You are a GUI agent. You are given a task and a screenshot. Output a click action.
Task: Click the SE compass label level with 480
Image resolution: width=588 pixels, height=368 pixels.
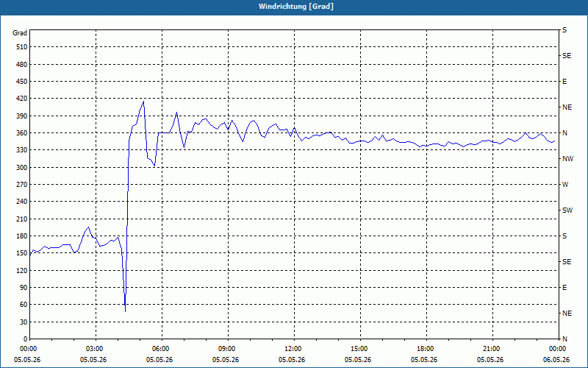click(567, 56)
